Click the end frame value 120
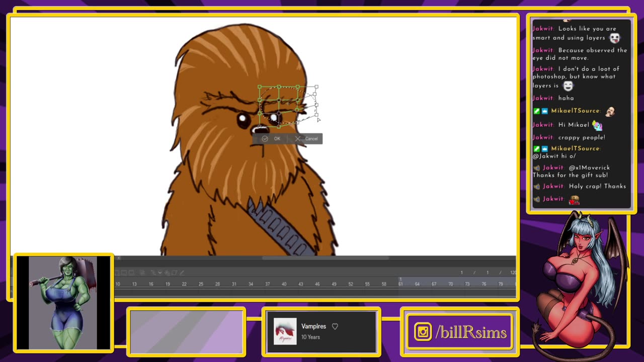644x362 pixels. click(512, 273)
